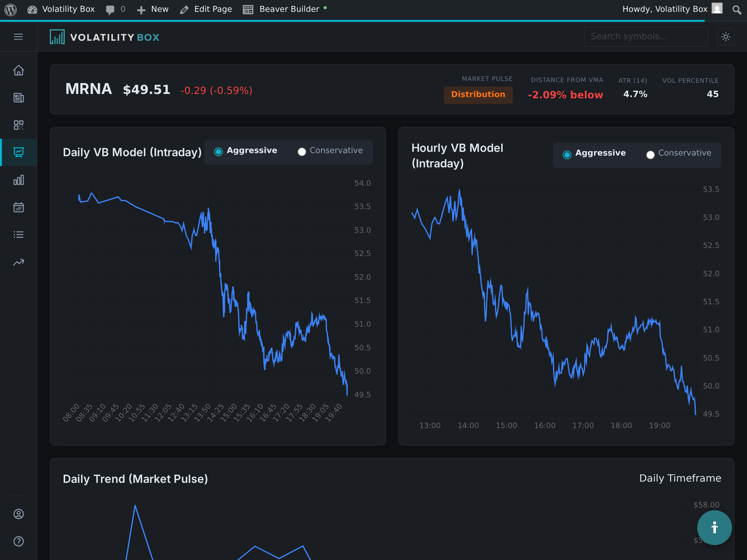Viewport: 747px width, 560px height.
Task: Open the help question mark icon
Action: pyautogui.click(x=19, y=541)
